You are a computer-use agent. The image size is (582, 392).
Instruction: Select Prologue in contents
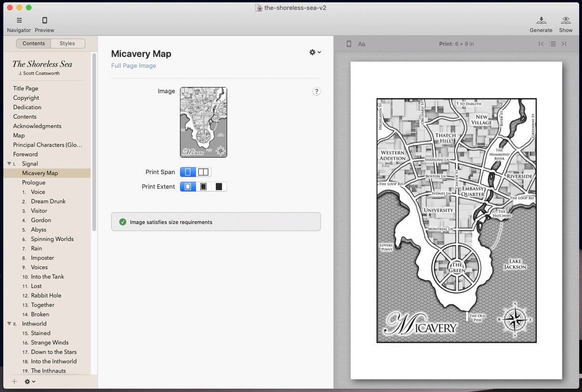click(x=33, y=183)
